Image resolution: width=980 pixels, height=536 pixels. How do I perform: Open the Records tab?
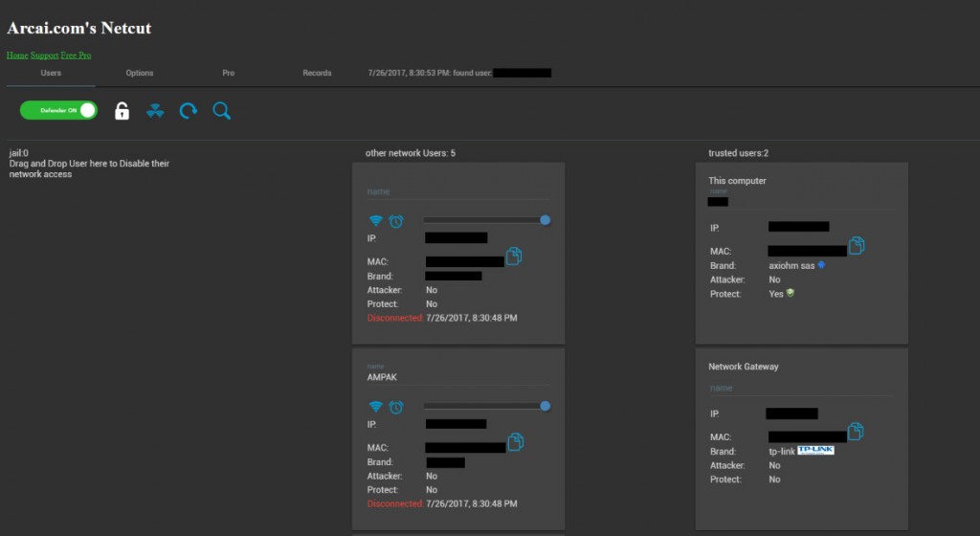click(317, 73)
